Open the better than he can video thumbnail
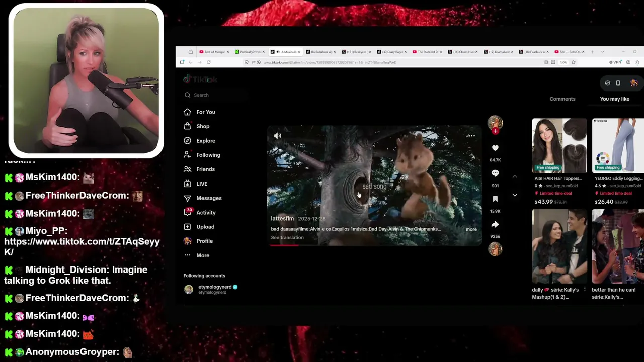Screen dimensions: 644x362 tap(618, 246)
